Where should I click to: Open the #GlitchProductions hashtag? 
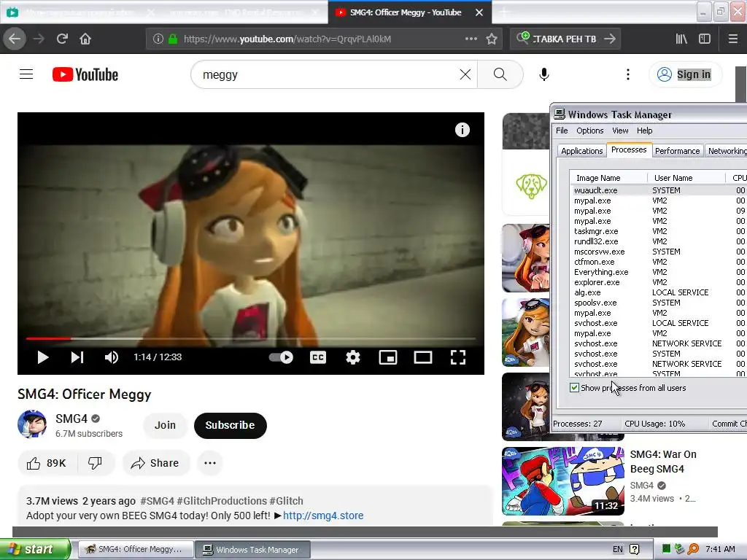[x=222, y=501]
